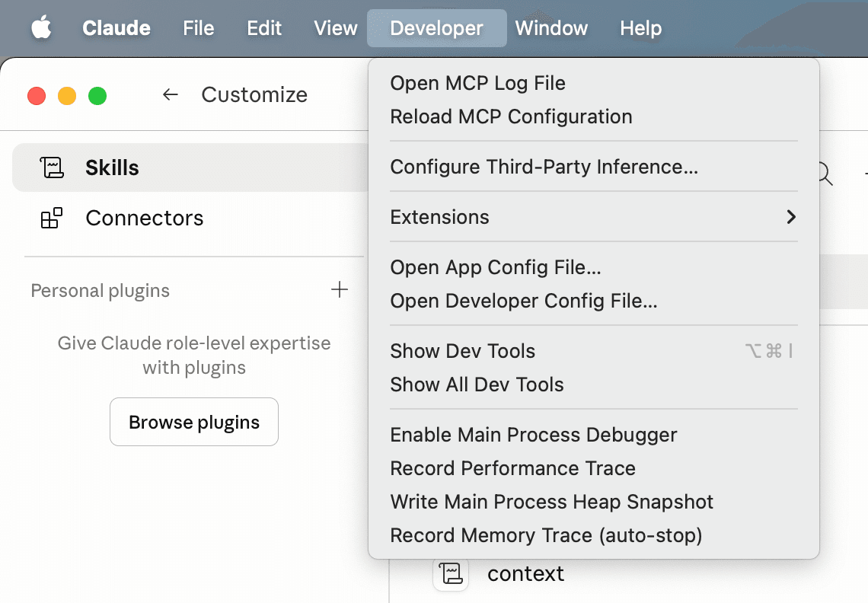Select Enable Main Process Debugger
Viewport: 868px width, 603px height.
click(x=593, y=435)
